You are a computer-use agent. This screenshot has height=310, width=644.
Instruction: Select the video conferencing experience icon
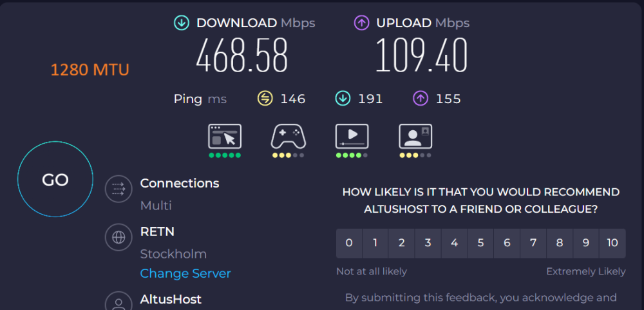tap(415, 137)
